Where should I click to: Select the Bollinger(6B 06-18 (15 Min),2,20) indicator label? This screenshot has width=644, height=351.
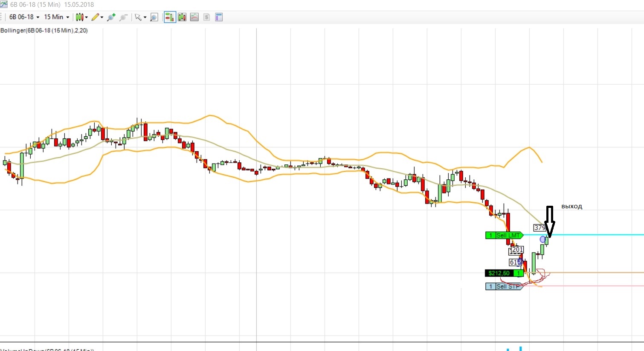[x=44, y=30]
